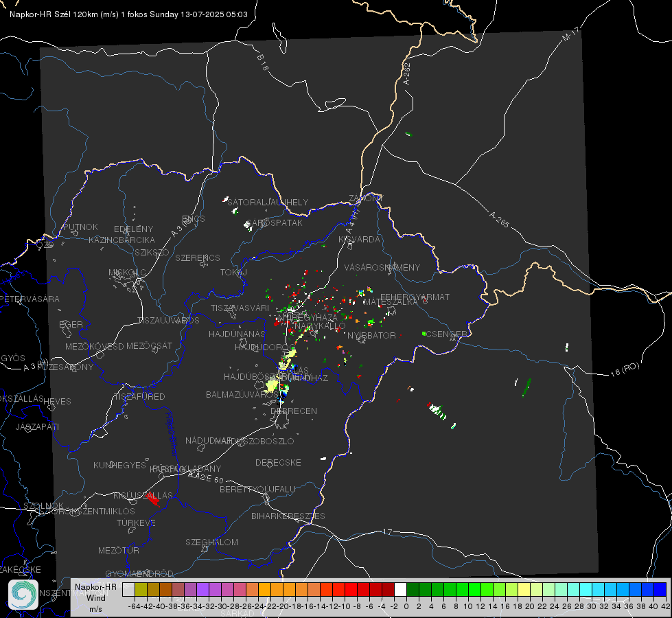Select the EGER city label
Image resolution: width=672 pixels, height=618 pixels.
pyautogui.click(x=71, y=324)
